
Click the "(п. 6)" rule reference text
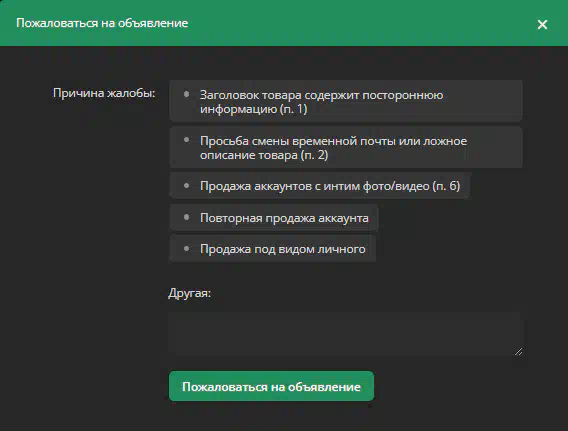point(446,186)
